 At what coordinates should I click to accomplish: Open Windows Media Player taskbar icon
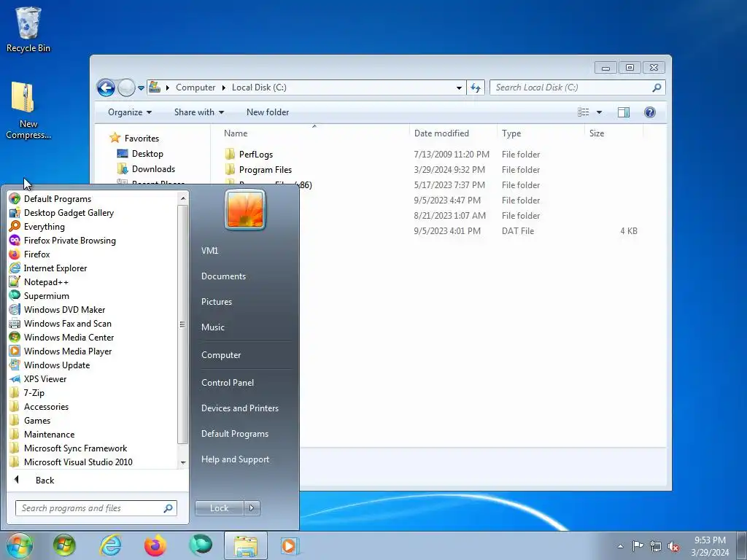[x=289, y=545]
